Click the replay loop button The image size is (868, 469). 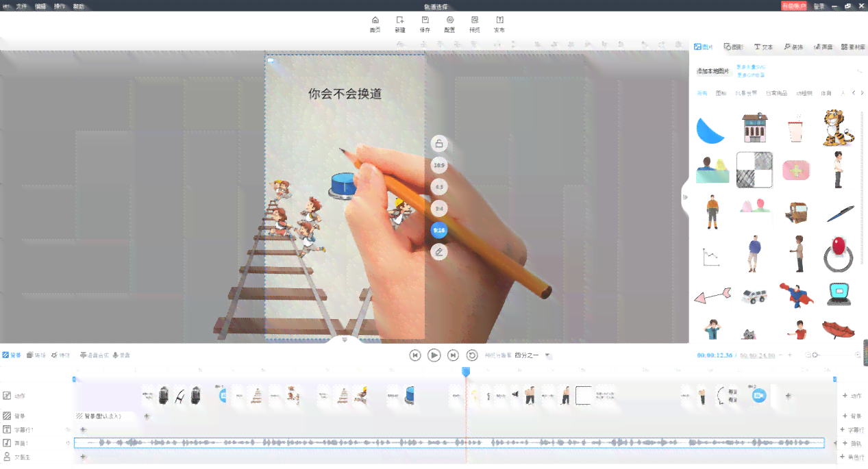point(472,355)
